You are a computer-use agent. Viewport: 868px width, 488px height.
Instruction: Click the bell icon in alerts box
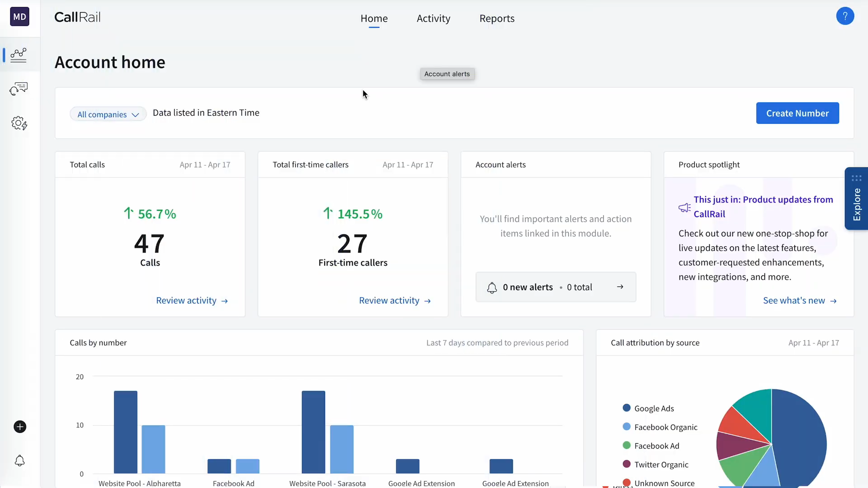492,287
